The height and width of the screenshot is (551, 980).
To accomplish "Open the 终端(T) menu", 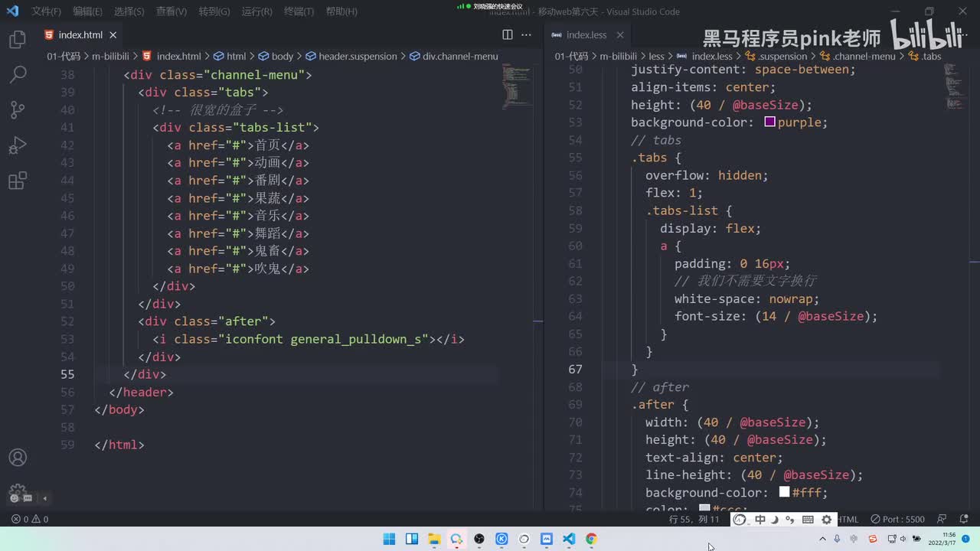I will [299, 11].
